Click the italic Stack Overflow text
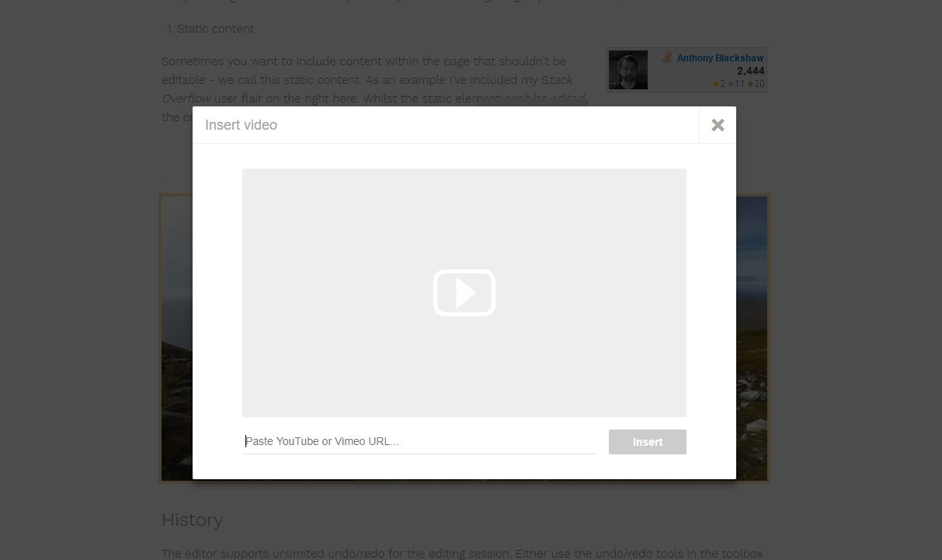This screenshot has height=560, width=942. click(185, 99)
